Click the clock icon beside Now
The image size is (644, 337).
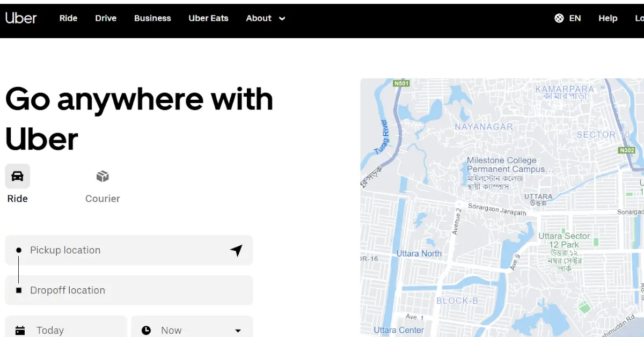coord(145,330)
